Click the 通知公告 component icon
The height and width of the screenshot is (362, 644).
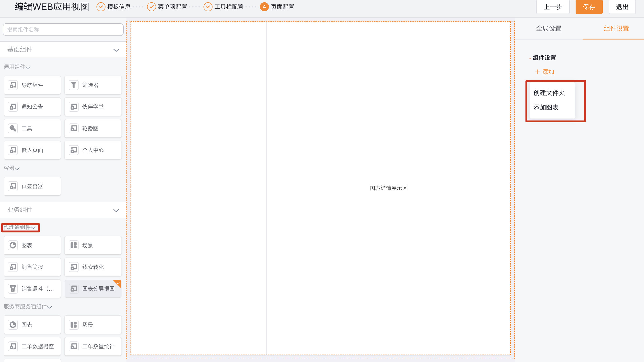pyautogui.click(x=13, y=107)
